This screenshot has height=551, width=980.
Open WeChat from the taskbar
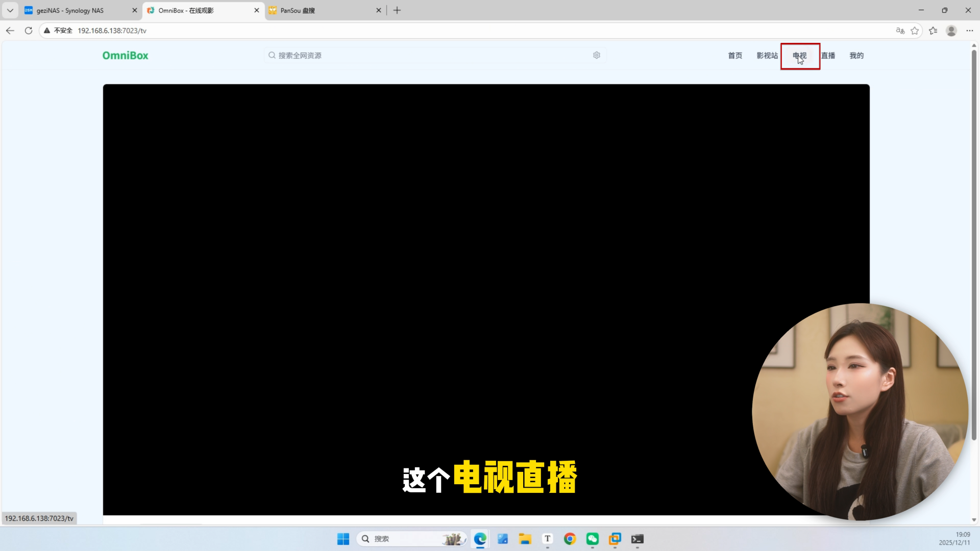(x=592, y=539)
